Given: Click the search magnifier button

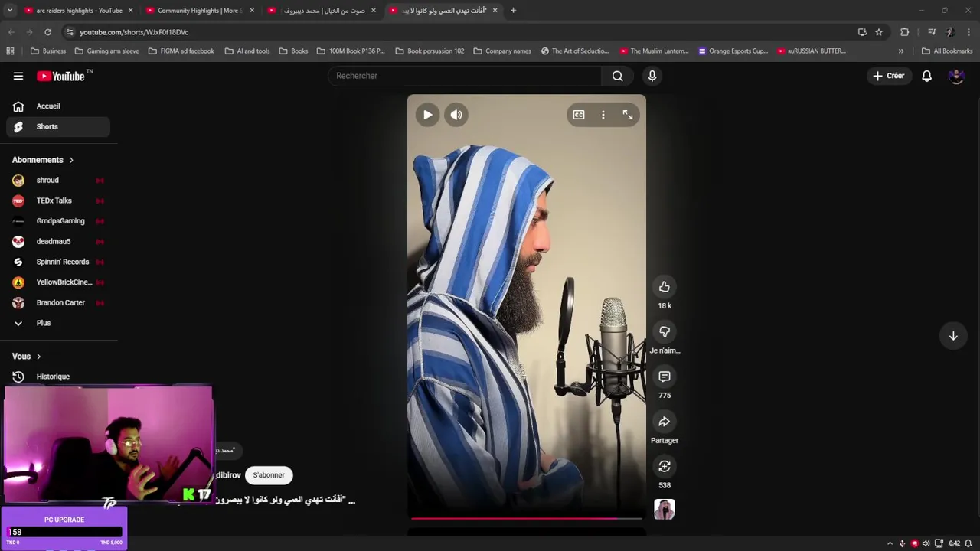Looking at the screenshot, I should click(617, 76).
